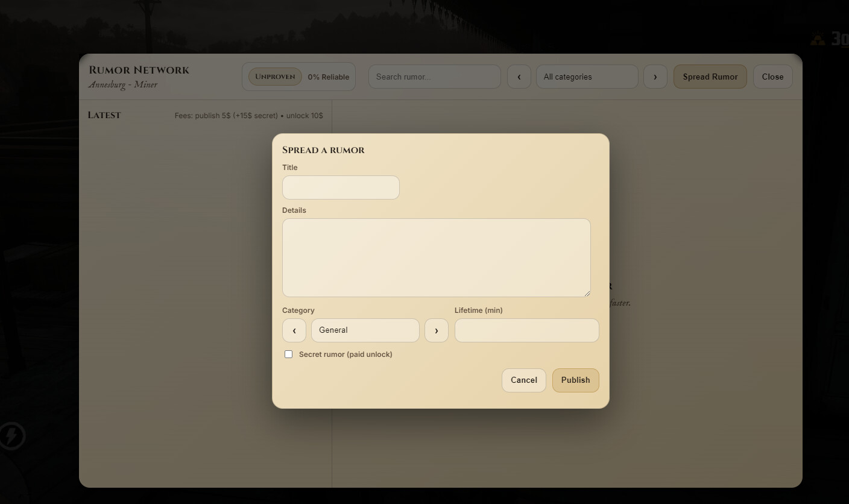Select next category in Spread a rumor dialog
Image resolution: width=849 pixels, height=504 pixels.
point(437,330)
